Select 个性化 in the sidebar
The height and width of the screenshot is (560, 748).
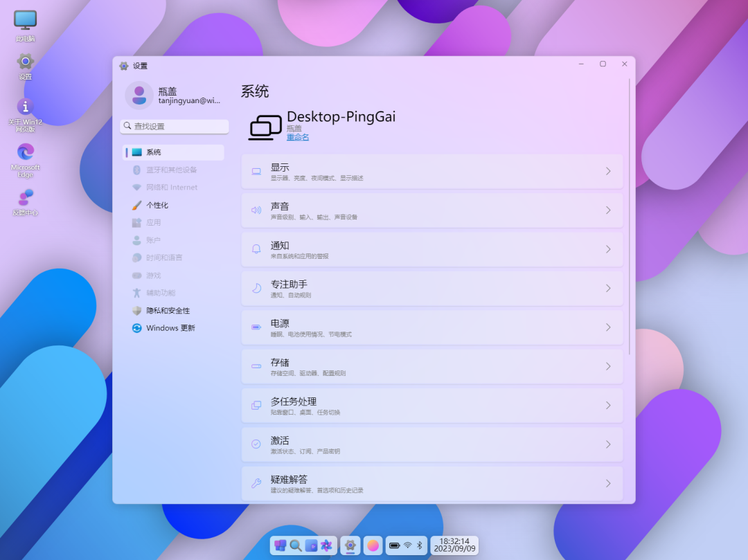coord(174,205)
